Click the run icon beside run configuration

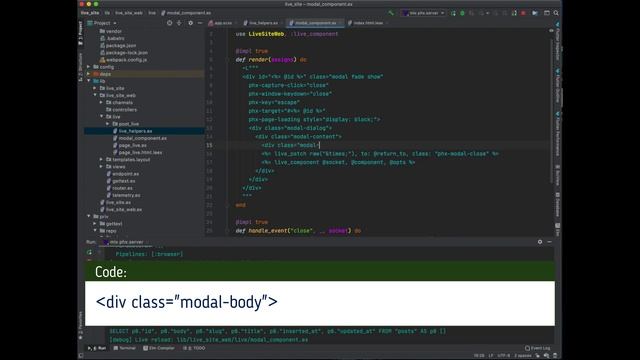(x=453, y=13)
